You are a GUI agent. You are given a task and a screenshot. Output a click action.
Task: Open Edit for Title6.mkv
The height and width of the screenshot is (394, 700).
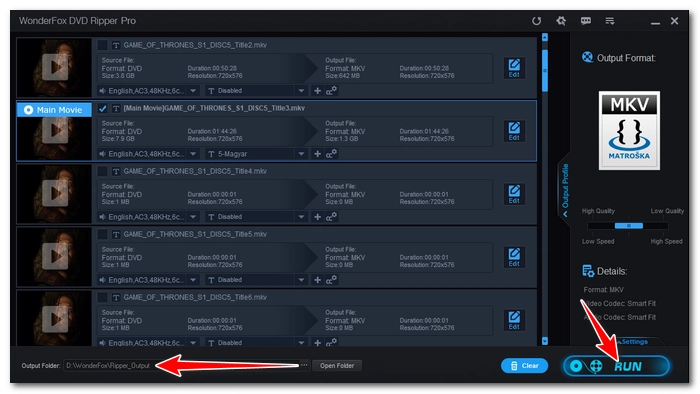click(514, 320)
